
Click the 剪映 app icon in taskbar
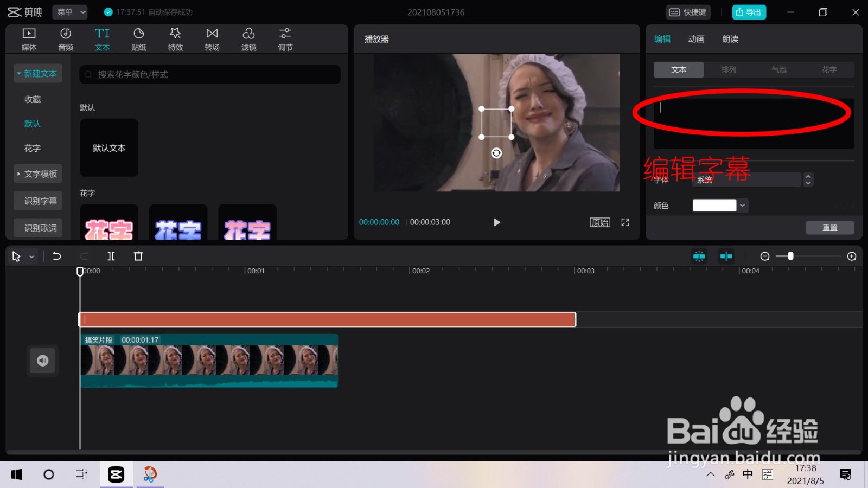point(116,475)
